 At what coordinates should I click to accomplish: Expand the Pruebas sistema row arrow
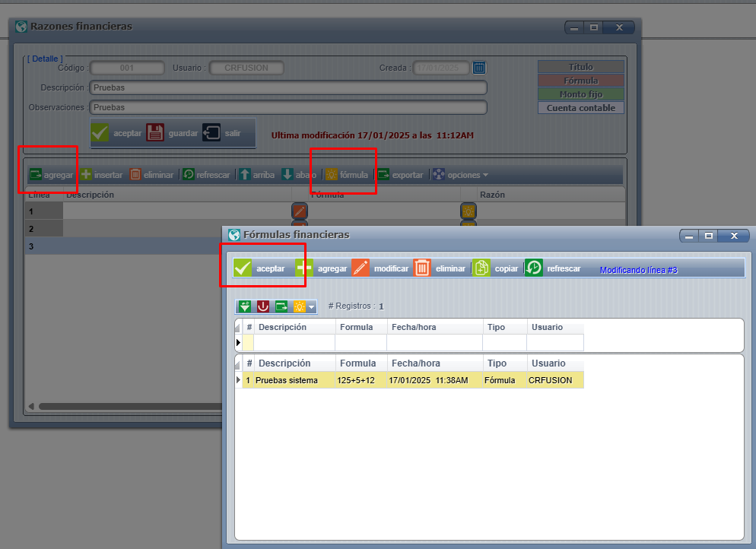point(238,380)
